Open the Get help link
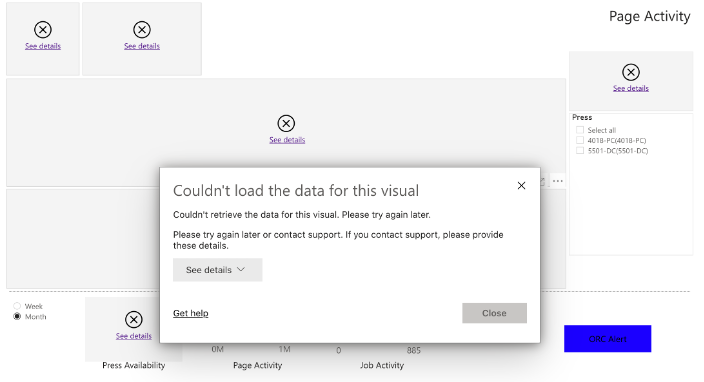 click(191, 313)
